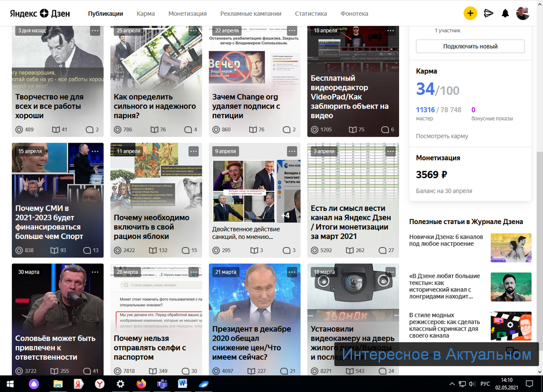The height and width of the screenshot is (392, 543).
Task: Open comments icon on Творчество не для всех card
Action: click(x=89, y=129)
